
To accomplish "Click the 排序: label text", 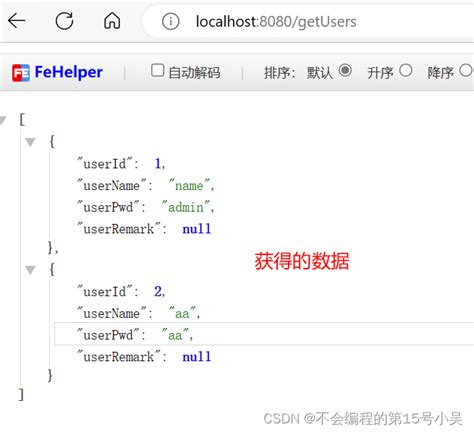I will tap(279, 73).
